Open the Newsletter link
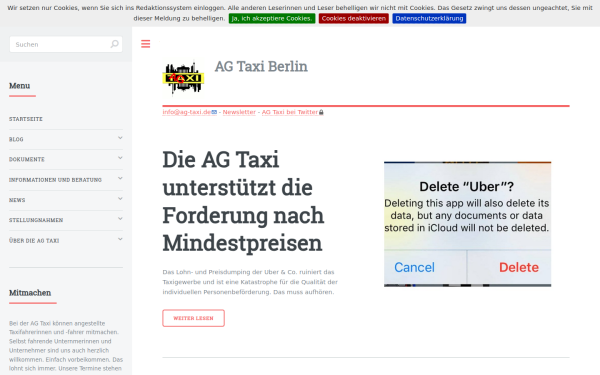This screenshot has width=600, height=375. [239, 112]
